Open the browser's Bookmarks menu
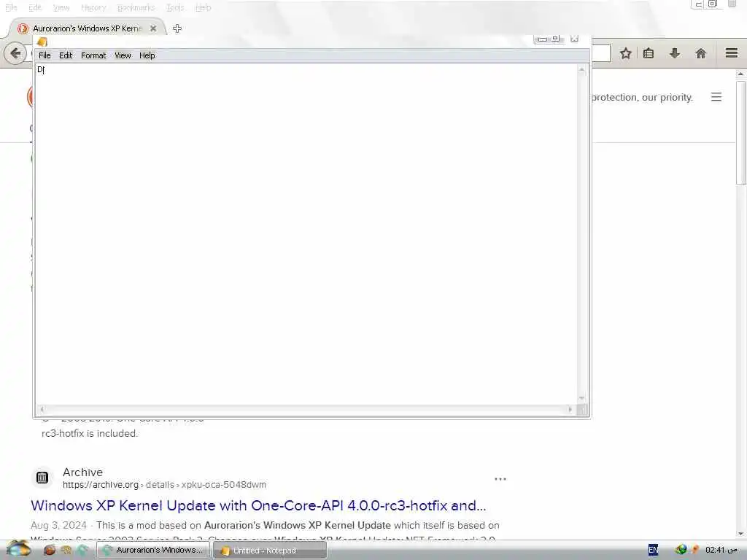The width and height of the screenshot is (747, 560). (136, 7)
